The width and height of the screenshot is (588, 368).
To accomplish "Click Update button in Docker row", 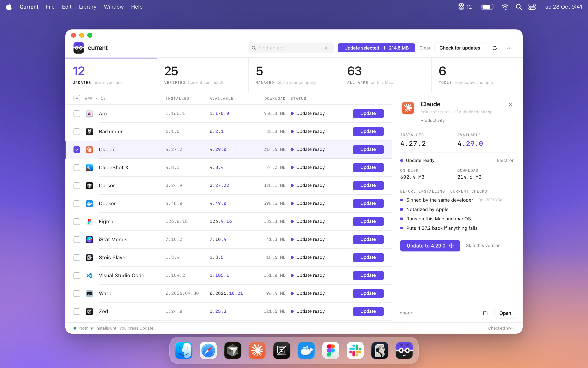I will click(368, 204).
